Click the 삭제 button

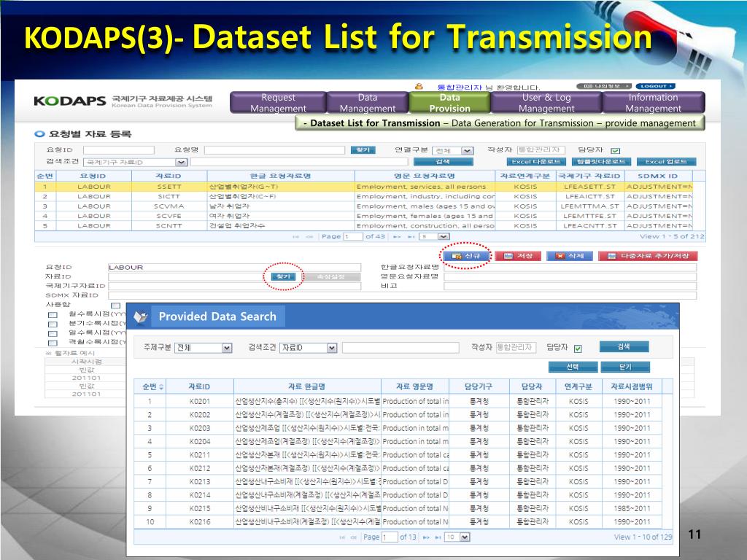point(570,256)
